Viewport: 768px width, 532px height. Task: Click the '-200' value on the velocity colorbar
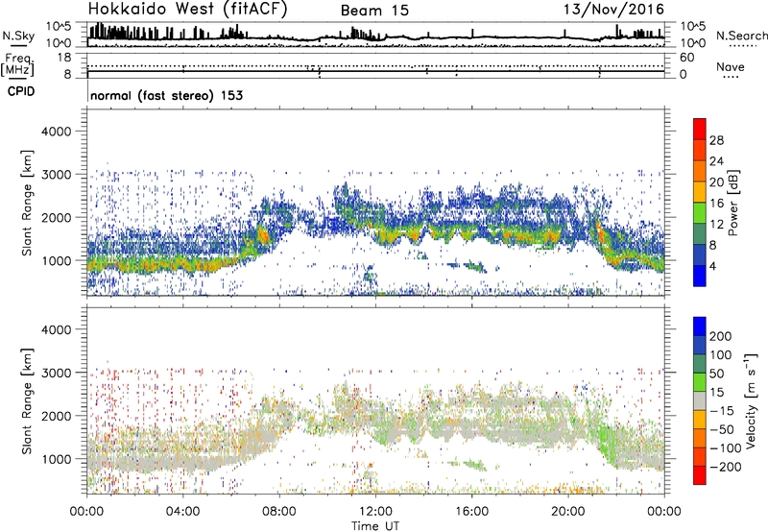(725, 467)
